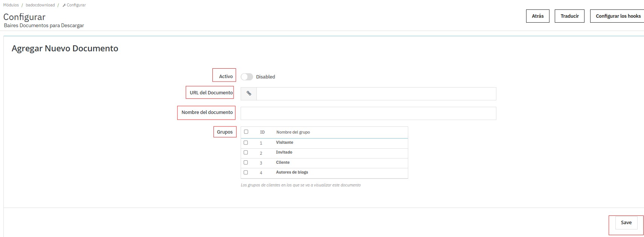Check the Visitante group checkbox

(x=246, y=143)
